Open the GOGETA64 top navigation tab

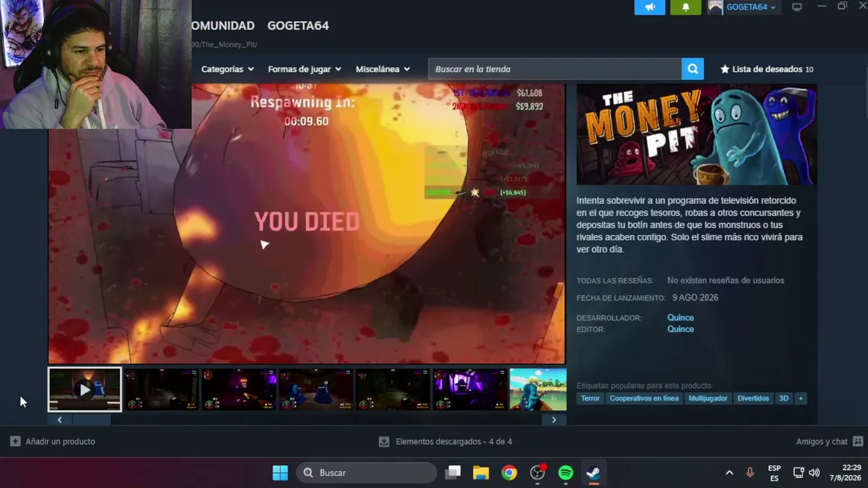coord(298,26)
